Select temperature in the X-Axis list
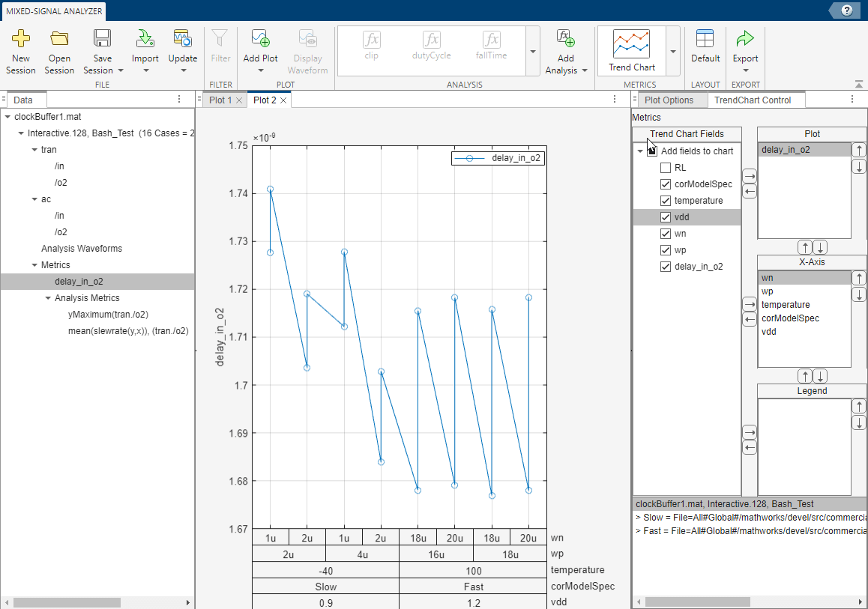 786,305
